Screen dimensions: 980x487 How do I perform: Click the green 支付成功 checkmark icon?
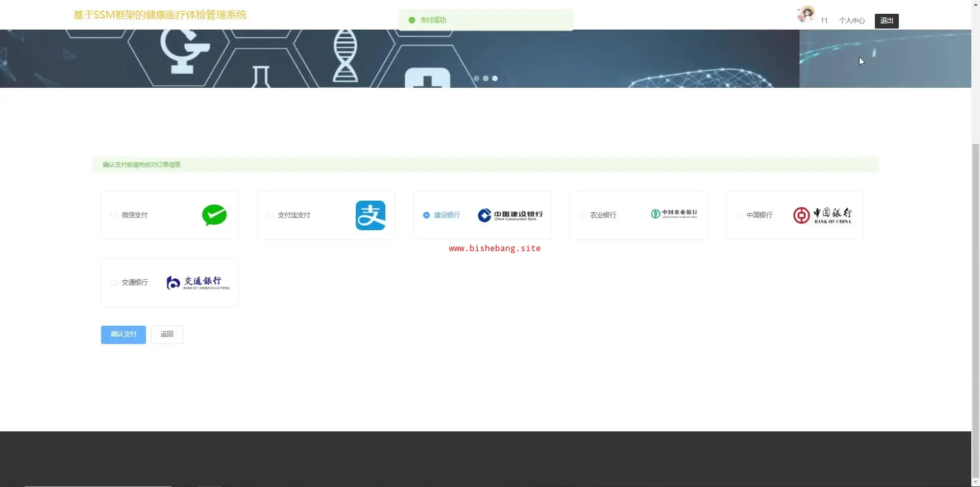pos(412,20)
